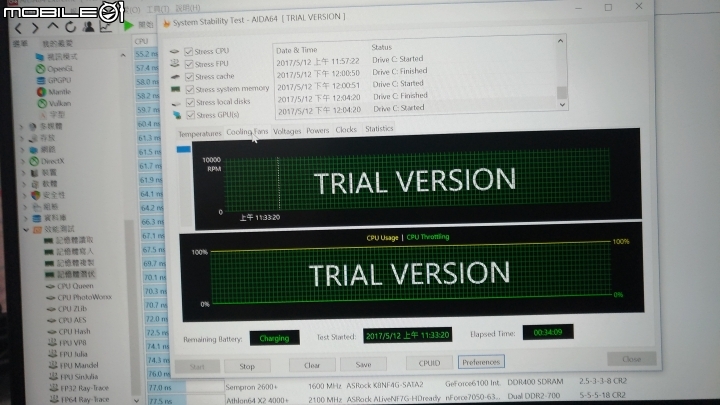Viewport: 720px width, 405px height.
Task: Open CPU AES benchmark in tree
Action: (67, 320)
